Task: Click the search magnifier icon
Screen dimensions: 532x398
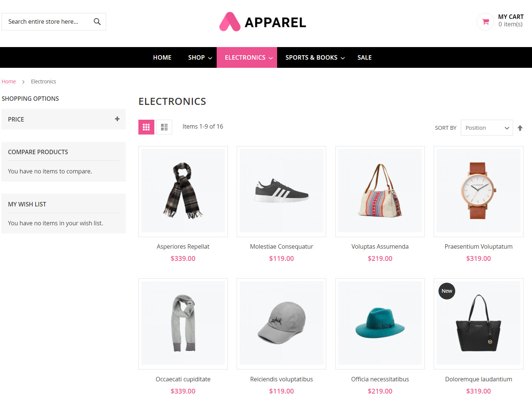Action: tap(97, 21)
